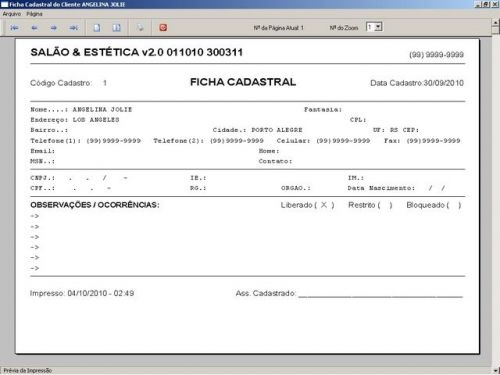Click the zoom number field

coord(370,27)
